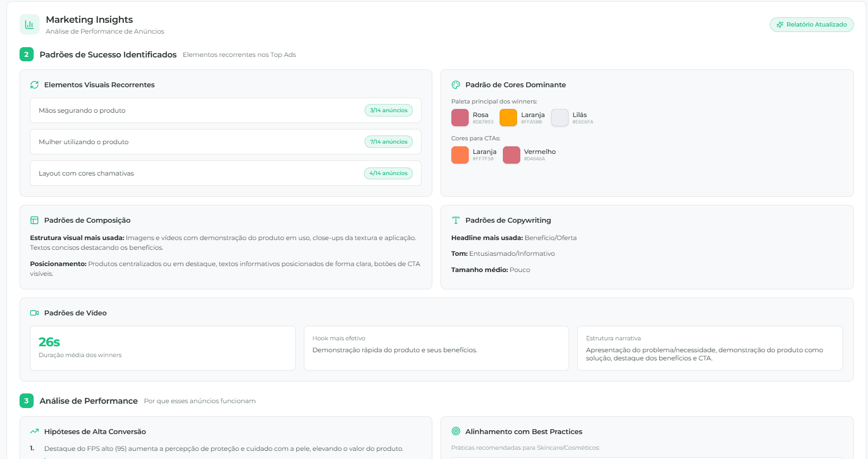Click the refresh icon beside Elementos Visuais Recorrentes
The width and height of the screenshot is (868, 459).
point(35,85)
